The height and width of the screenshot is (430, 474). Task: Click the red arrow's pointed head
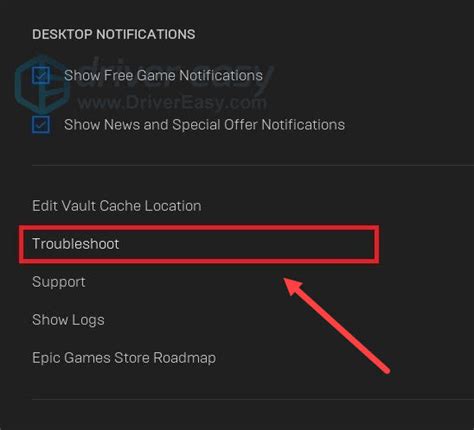coord(293,287)
